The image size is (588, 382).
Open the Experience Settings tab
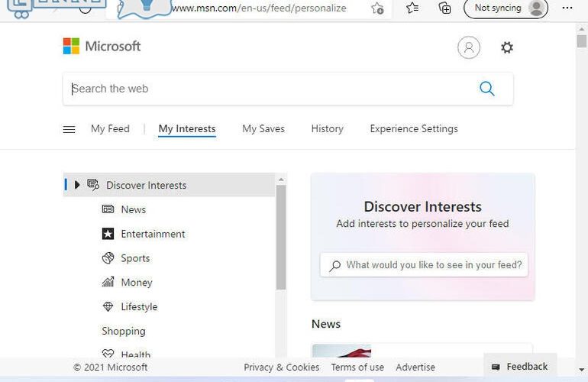click(414, 128)
